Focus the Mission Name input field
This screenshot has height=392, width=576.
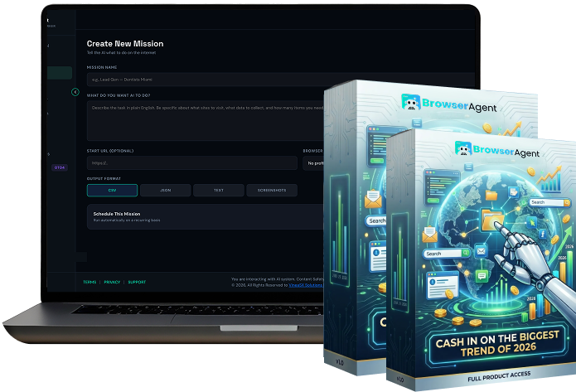(281, 80)
